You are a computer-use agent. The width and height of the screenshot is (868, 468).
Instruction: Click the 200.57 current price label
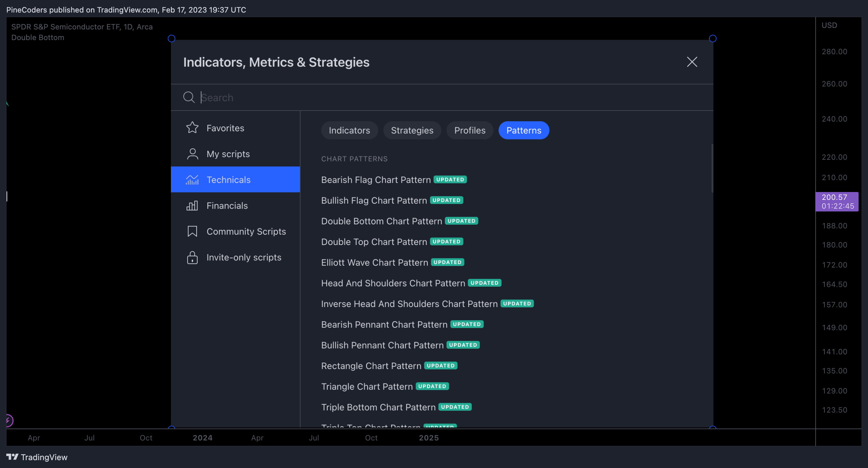point(837,201)
